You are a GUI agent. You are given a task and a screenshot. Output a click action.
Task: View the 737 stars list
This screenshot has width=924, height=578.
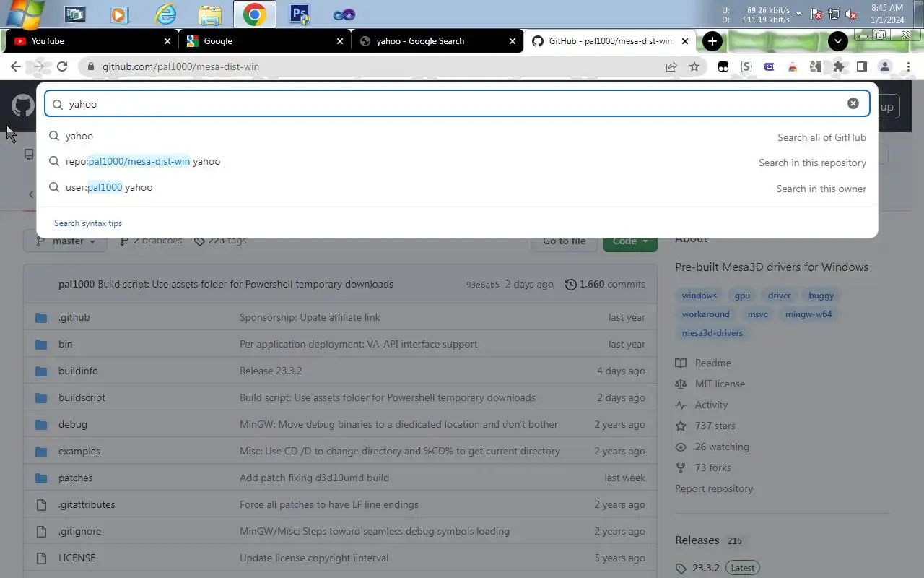coord(705,426)
